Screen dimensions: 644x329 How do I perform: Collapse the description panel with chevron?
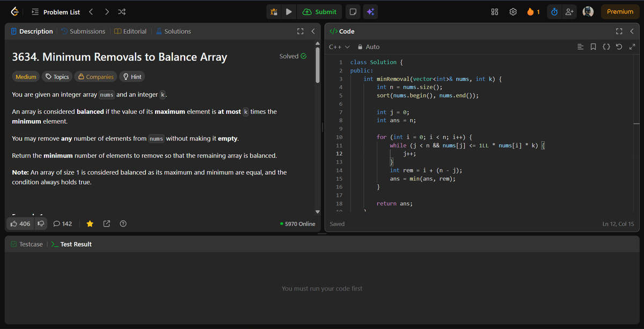[312, 32]
